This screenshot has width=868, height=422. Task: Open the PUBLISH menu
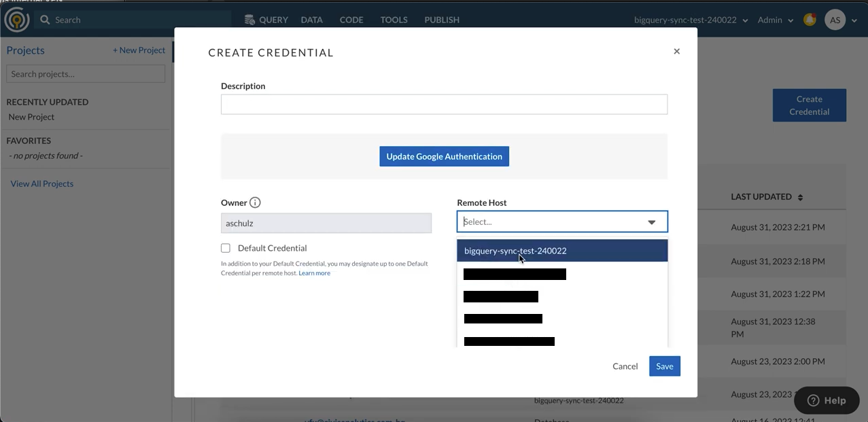(x=442, y=20)
